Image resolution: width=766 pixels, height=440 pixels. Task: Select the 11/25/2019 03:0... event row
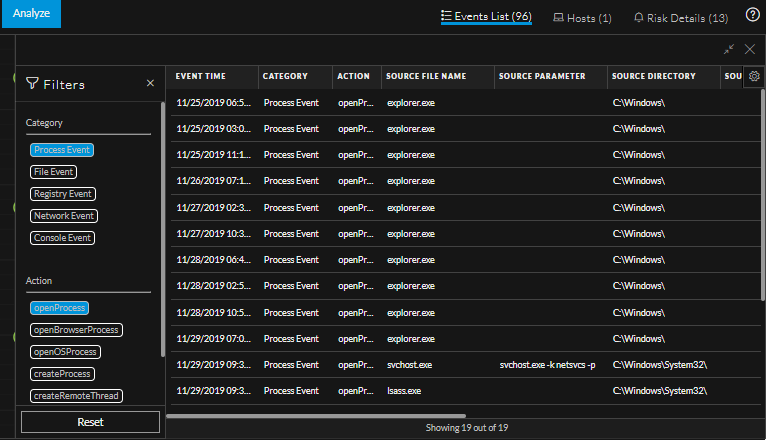[466, 129]
